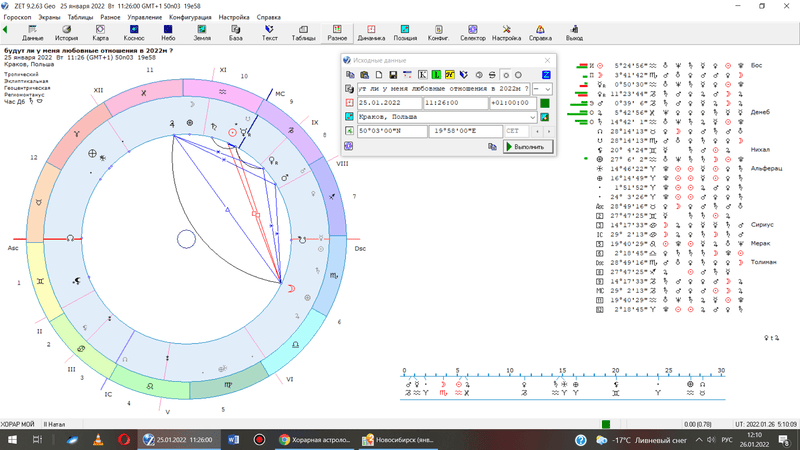
Task: Click the blue Z icon in dialog
Action: click(547, 74)
